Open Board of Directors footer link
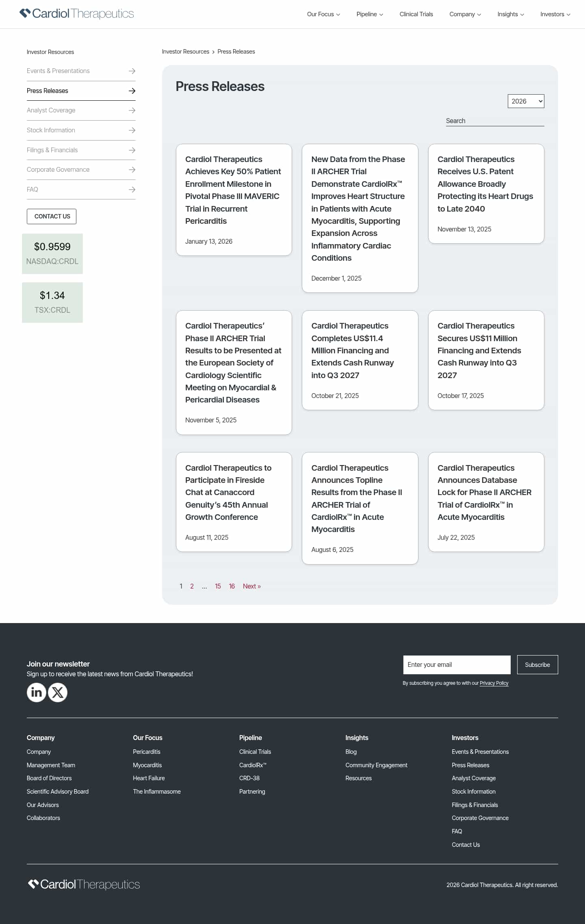 49,778
